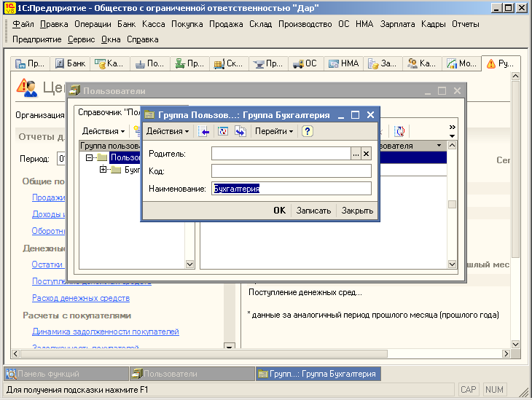Click into the Код input field
The width and height of the screenshot is (532, 400).
tap(291, 171)
